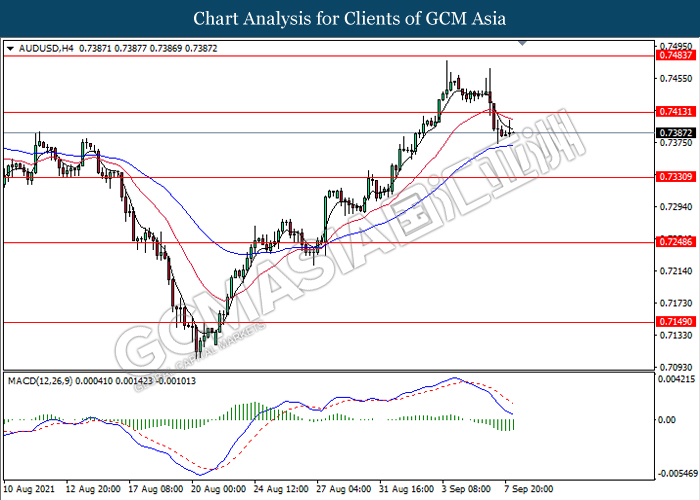Click the 27 Aug 04:00 time axis label
The width and height of the screenshot is (700, 500).
point(344,489)
